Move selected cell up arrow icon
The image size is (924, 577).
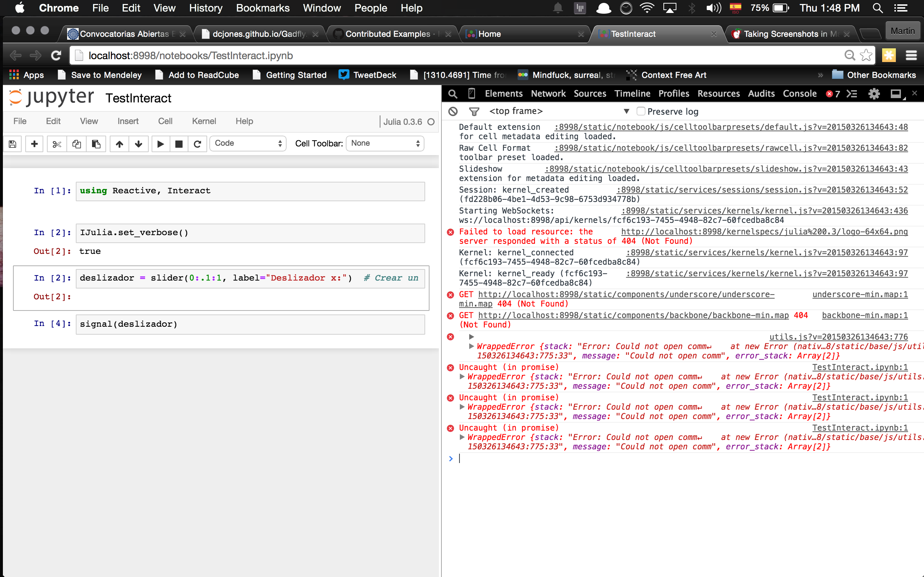point(119,144)
